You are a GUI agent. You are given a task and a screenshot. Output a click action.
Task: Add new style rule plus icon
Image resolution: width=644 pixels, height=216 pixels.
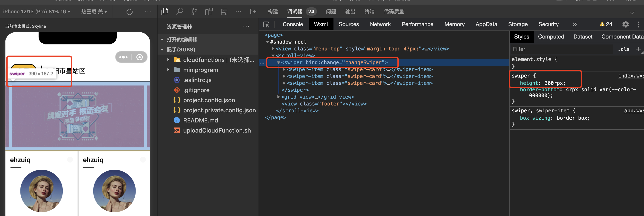(638, 49)
